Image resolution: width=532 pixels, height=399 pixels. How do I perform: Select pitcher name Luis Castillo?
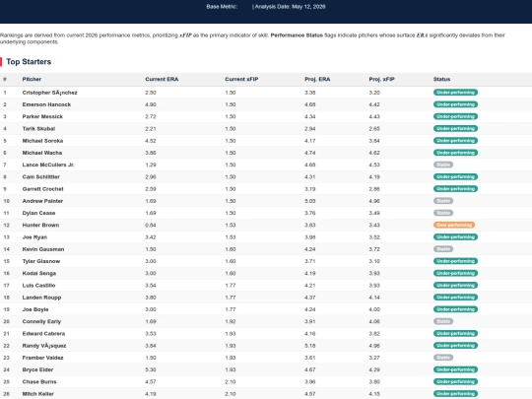click(x=38, y=285)
